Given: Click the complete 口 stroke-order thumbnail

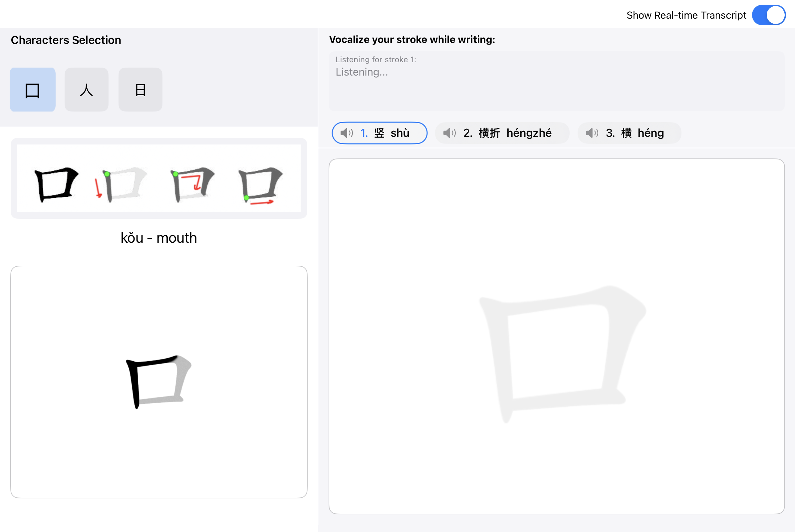Looking at the screenshot, I should coord(56,184).
